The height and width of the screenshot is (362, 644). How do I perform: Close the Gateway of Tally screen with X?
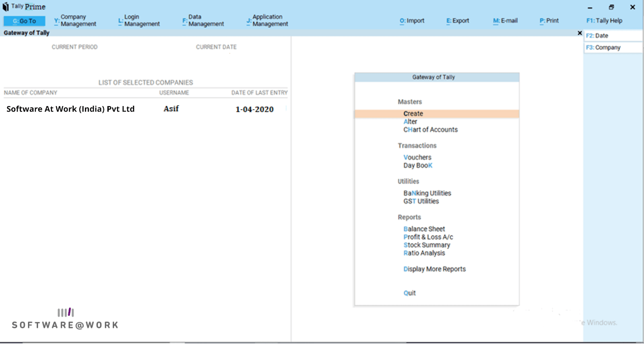click(580, 33)
